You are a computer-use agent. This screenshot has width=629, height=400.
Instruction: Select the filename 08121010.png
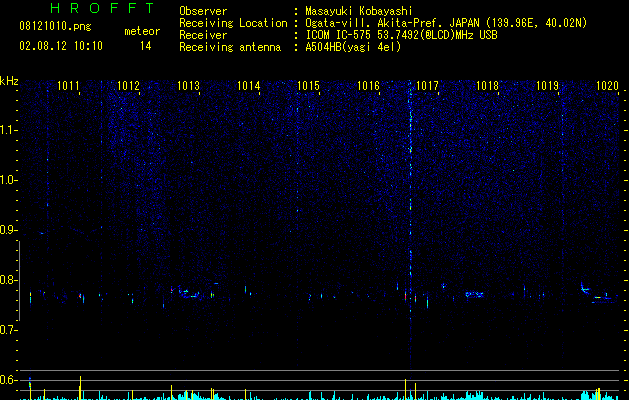tap(55, 27)
